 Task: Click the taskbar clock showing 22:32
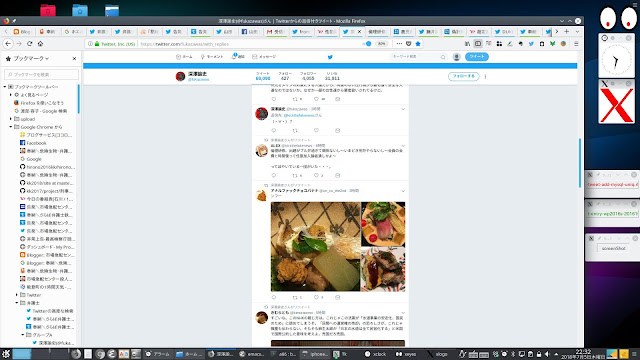point(582,354)
